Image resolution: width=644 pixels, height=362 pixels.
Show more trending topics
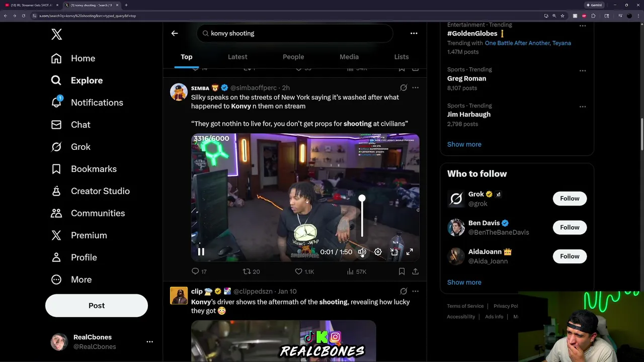[x=464, y=144]
